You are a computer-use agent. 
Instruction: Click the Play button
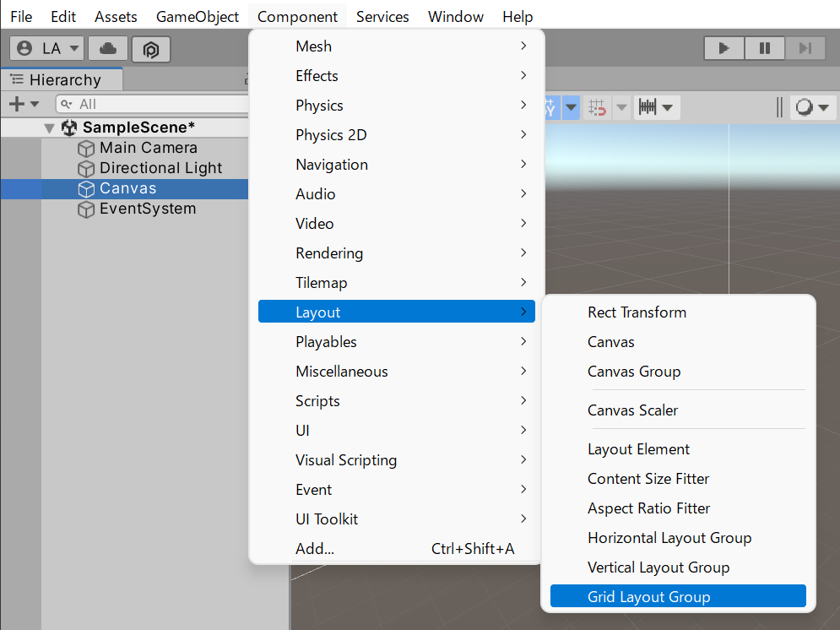[723, 48]
